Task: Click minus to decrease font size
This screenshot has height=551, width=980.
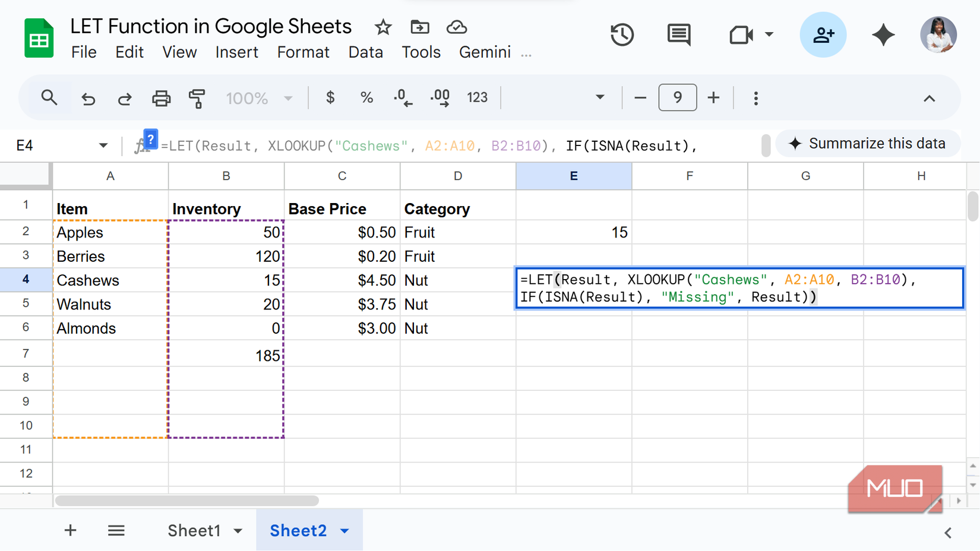Action: 640,97
